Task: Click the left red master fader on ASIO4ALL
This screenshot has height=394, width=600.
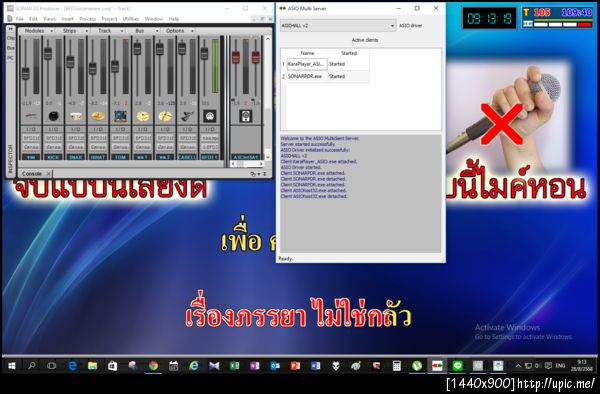Action: click(x=236, y=57)
